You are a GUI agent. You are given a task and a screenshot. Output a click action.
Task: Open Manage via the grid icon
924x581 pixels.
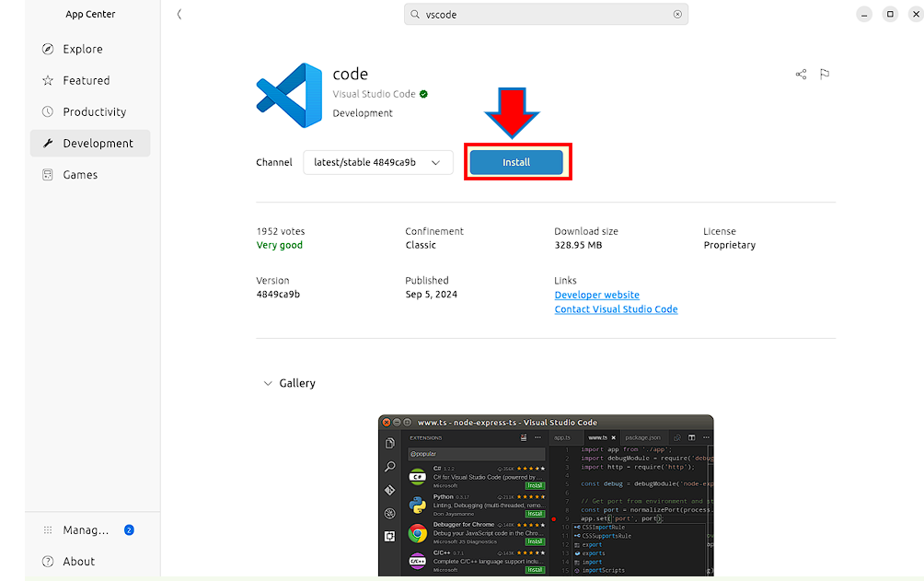(46, 529)
